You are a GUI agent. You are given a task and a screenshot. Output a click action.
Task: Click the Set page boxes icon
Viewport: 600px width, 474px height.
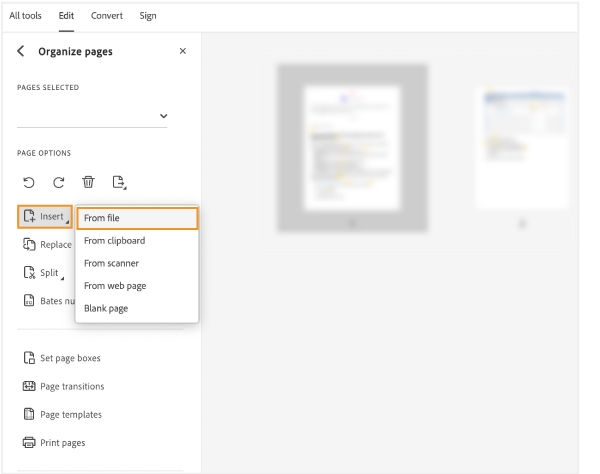pyautogui.click(x=29, y=358)
